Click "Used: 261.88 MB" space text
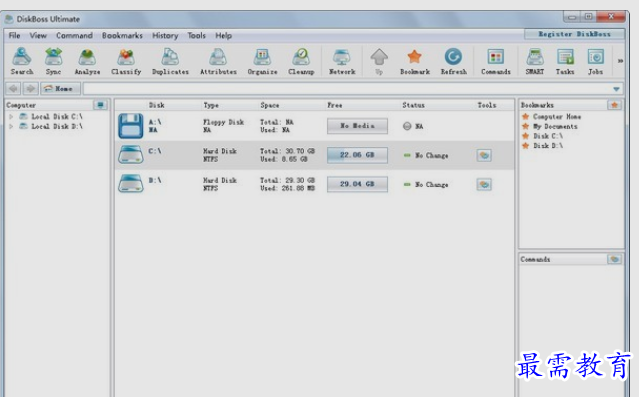Viewport: 639px width, 397px height. tap(288, 188)
